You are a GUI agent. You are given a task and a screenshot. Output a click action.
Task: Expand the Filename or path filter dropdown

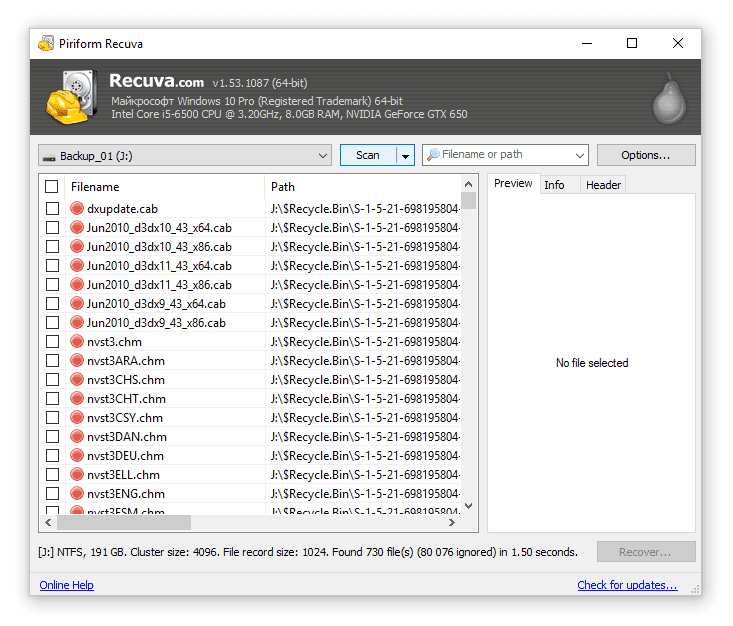click(580, 155)
